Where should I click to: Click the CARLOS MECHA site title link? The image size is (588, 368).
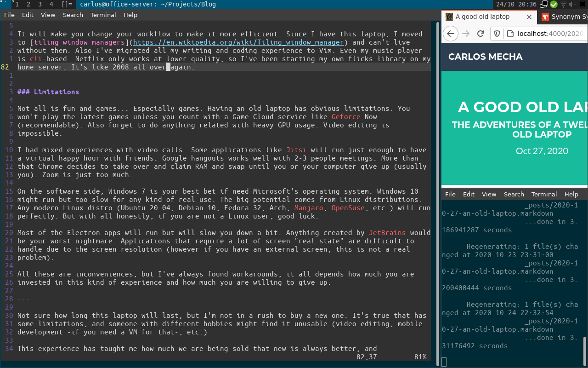pyautogui.click(x=485, y=57)
